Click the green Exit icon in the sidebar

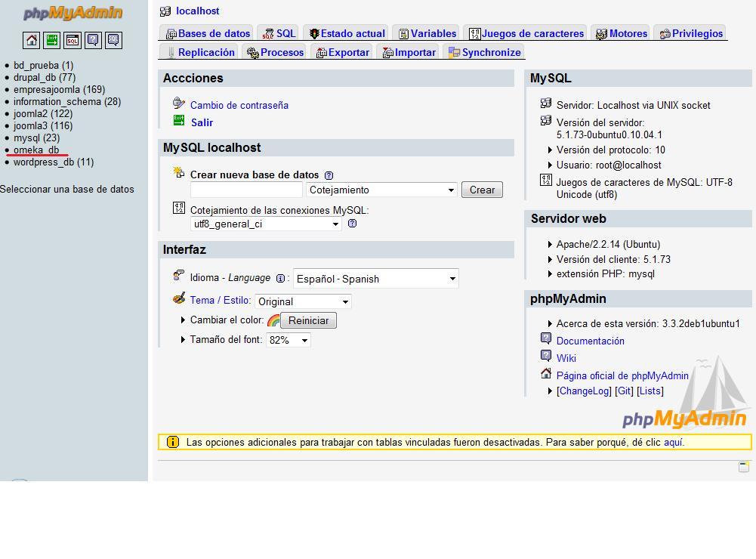pyautogui.click(x=51, y=40)
